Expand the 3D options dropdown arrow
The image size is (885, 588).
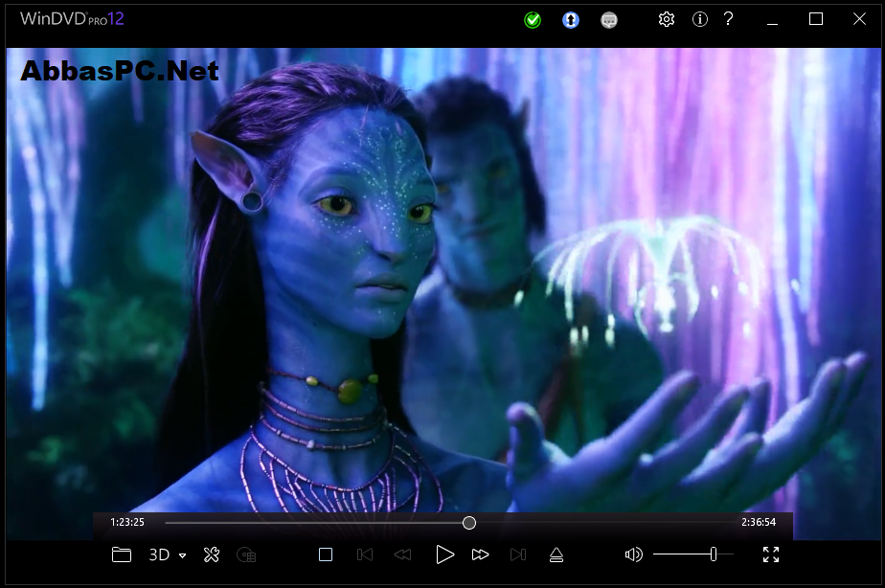coord(182,555)
